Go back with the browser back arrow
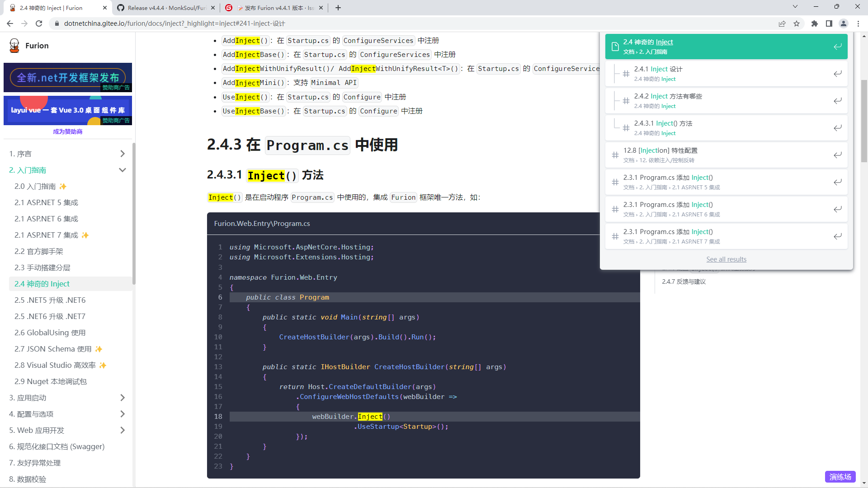The width and height of the screenshot is (868, 488). click(10, 23)
